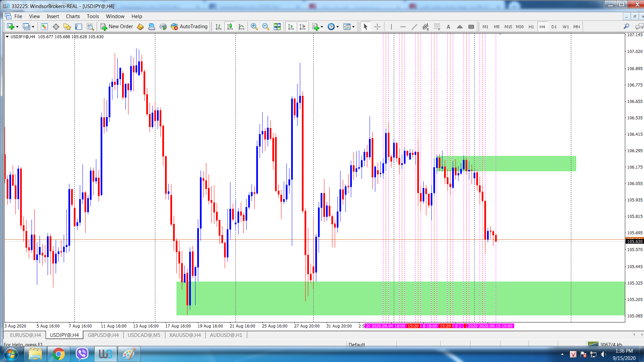Switch to XAUUSD@,H4 chart tab
Image resolution: width=644 pixels, height=362 pixels.
click(185, 335)
